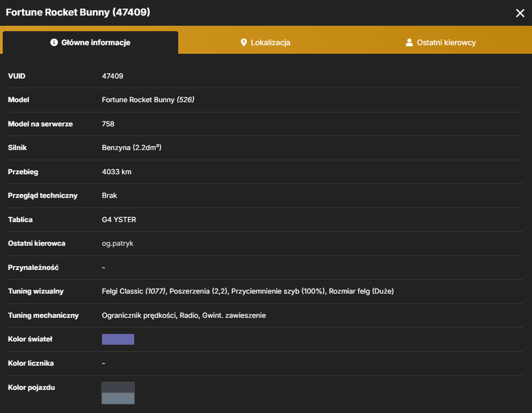Open the Ostatni kierowcy tab

441,42
